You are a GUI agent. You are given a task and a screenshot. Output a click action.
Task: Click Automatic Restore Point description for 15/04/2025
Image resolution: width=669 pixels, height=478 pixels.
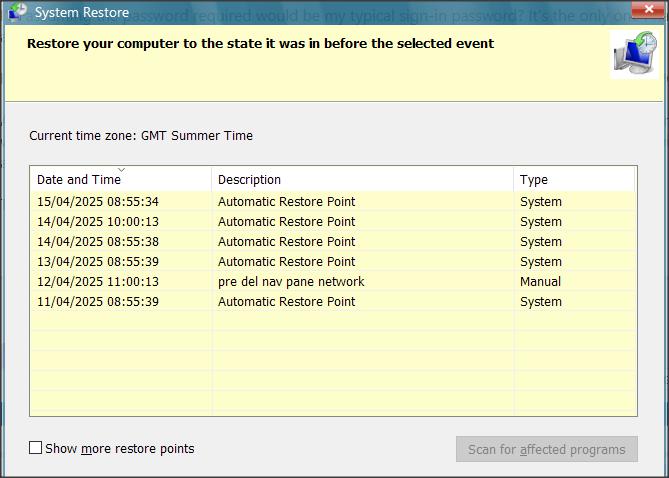286,201
